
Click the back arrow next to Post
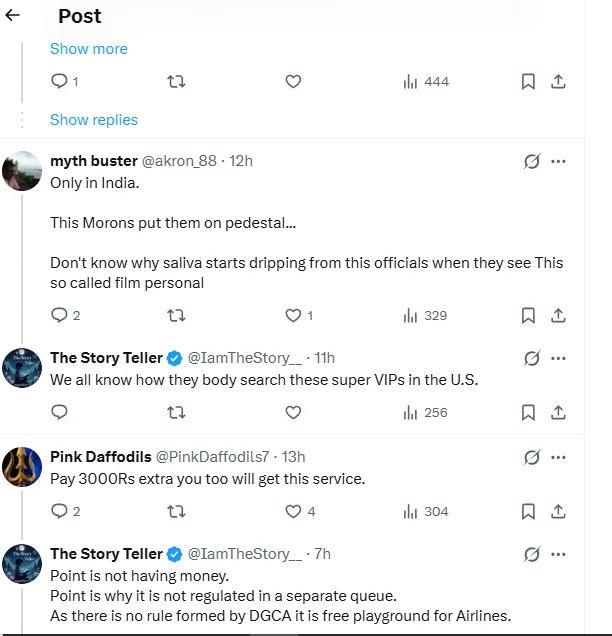[13, 16]
